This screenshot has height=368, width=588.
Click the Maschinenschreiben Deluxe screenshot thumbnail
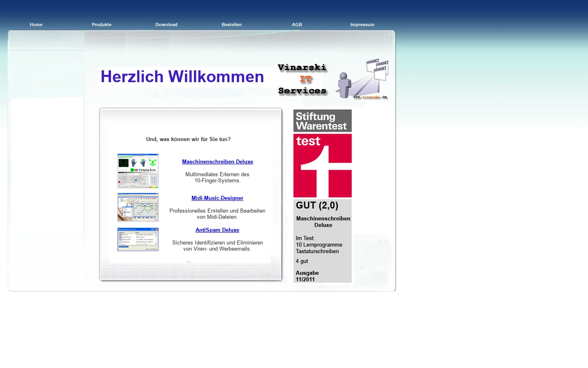(x=138, y=171)
